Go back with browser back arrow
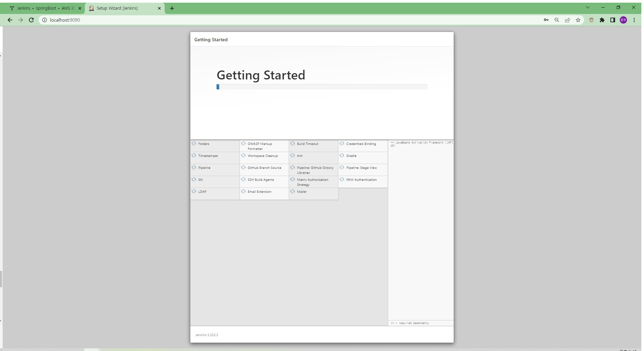644x351 pixels. point(10,20)
